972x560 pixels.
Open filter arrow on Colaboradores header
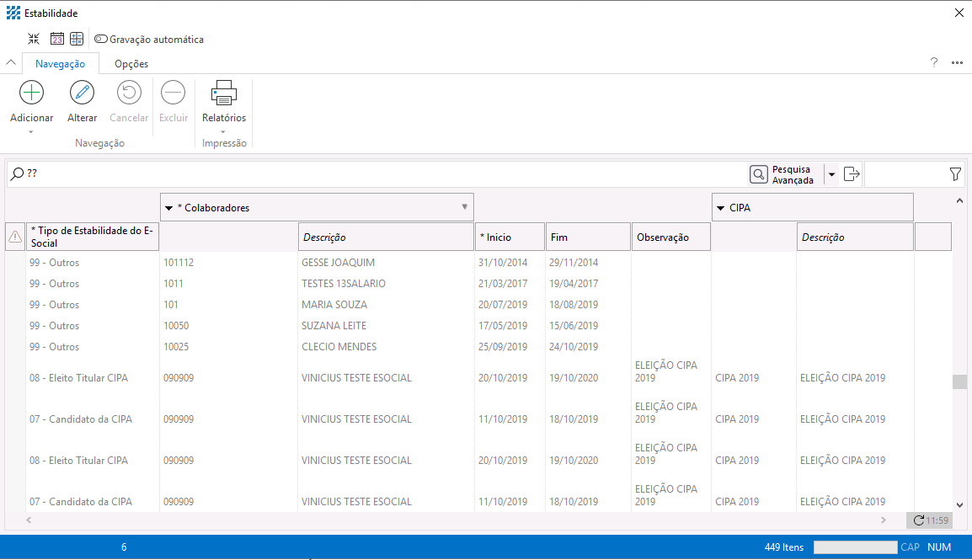pos(464,207)
